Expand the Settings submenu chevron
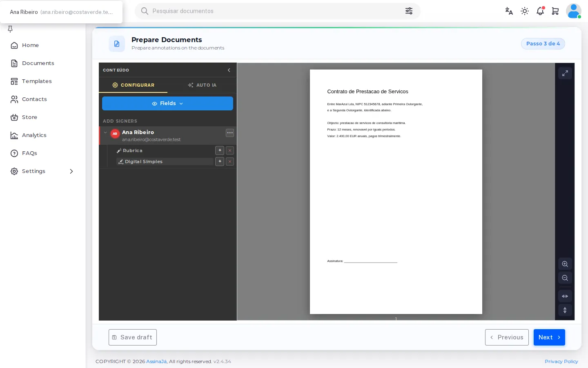This screenshot has width=588, height=368. (71, 171)
